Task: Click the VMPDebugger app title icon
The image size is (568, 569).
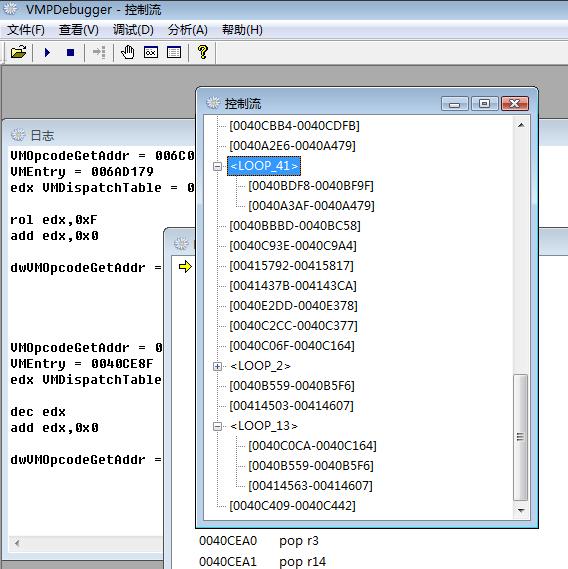Action: [x=10, y=9]
